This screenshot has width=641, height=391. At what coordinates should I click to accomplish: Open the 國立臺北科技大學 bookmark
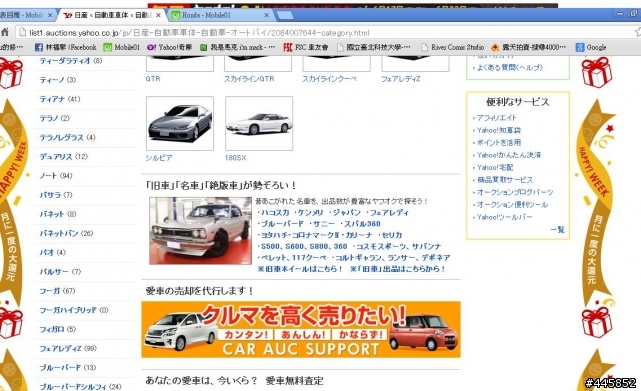(374, 47)
